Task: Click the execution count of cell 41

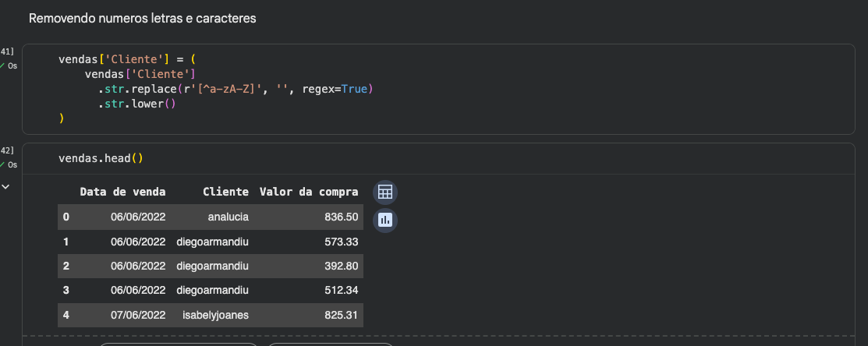Action: coord(7,51)
